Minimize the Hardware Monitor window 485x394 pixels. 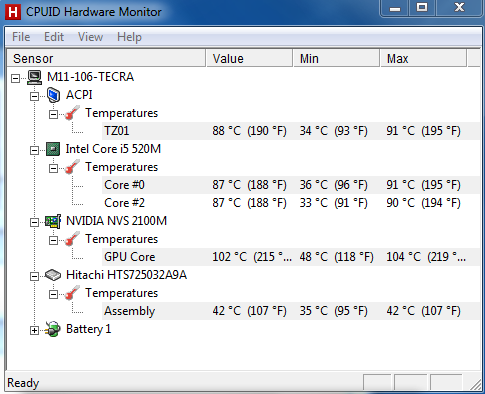pyautogui.click(x=395, y=8)
